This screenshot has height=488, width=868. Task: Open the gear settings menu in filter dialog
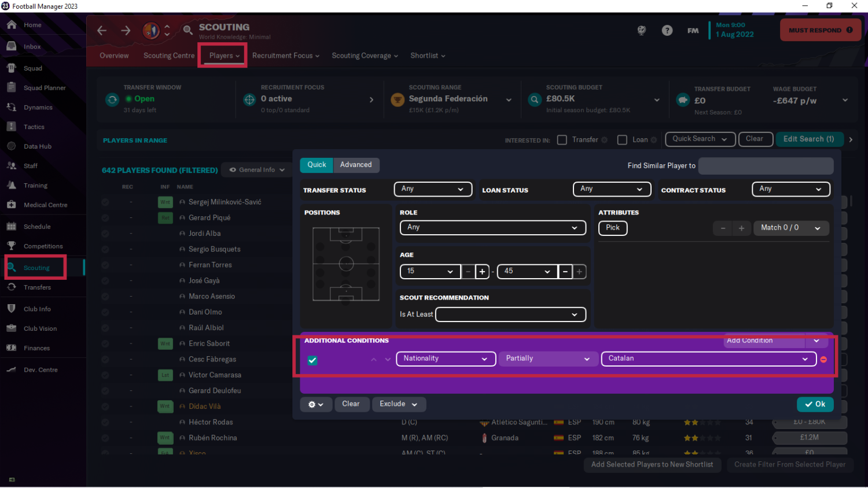316,404
